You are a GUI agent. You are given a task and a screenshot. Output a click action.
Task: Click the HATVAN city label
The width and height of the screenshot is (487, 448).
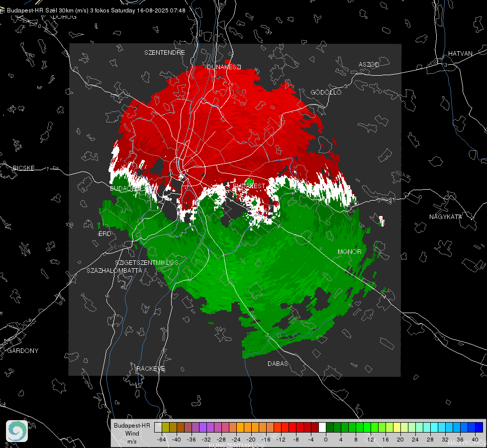click(460, 53)
